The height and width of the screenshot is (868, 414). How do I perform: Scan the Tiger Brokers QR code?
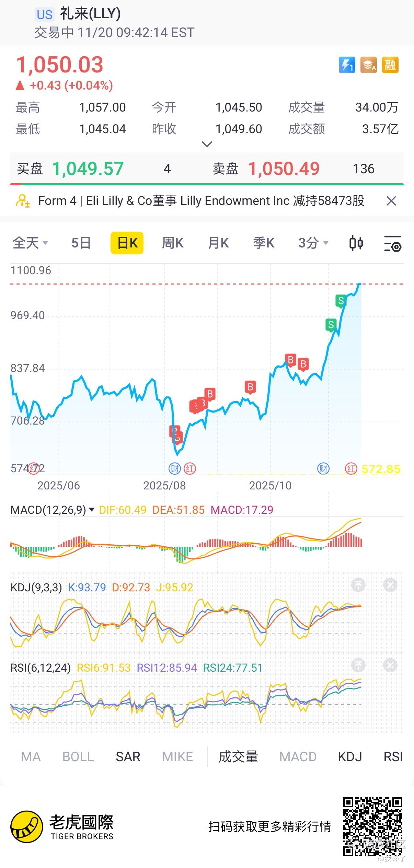[x=372, y=826]
